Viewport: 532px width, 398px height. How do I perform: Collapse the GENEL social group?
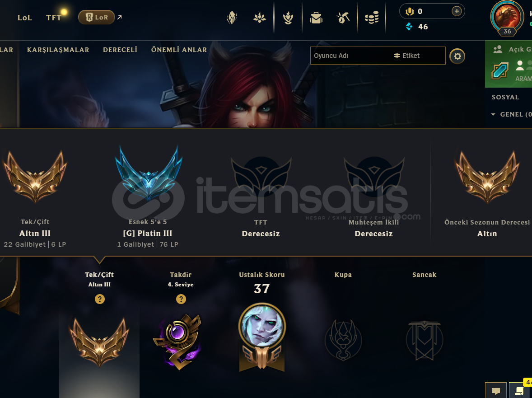tap(493, 115)
